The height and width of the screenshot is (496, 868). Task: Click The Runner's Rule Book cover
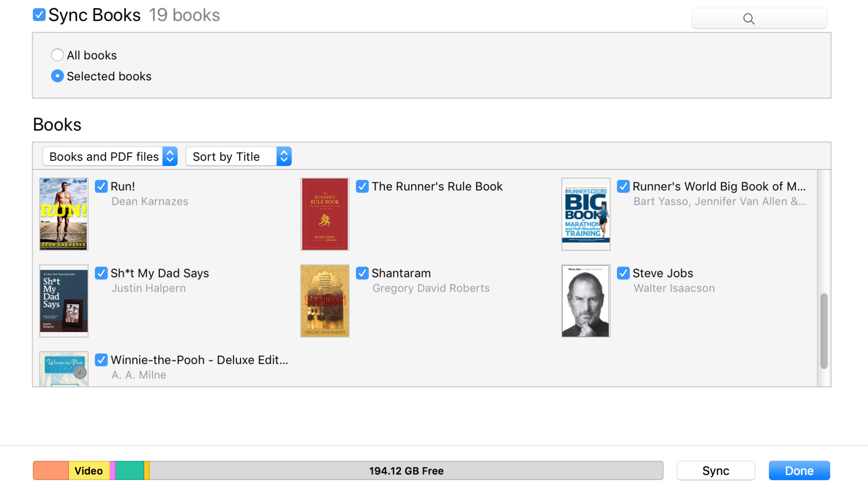point(325,214)
